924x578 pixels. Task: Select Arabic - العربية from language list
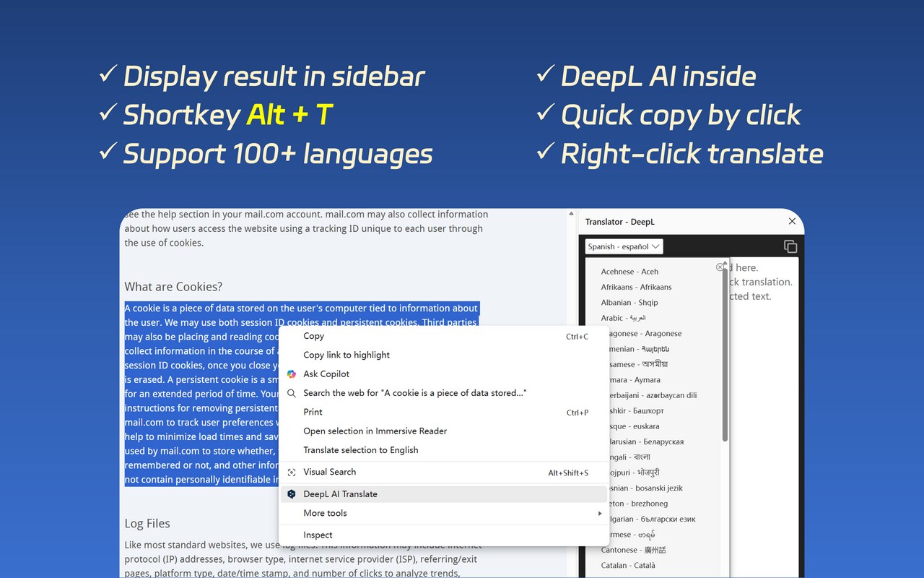coord(622,318)
